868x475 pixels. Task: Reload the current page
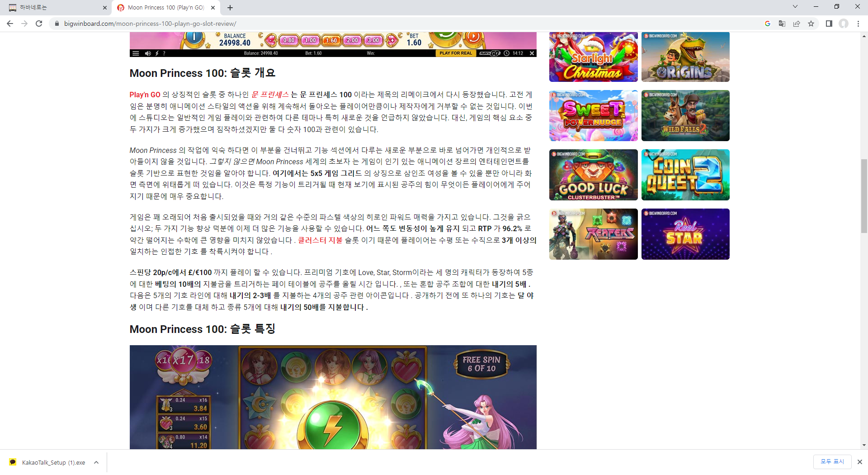pyautogui.click(x=39, y=24)
